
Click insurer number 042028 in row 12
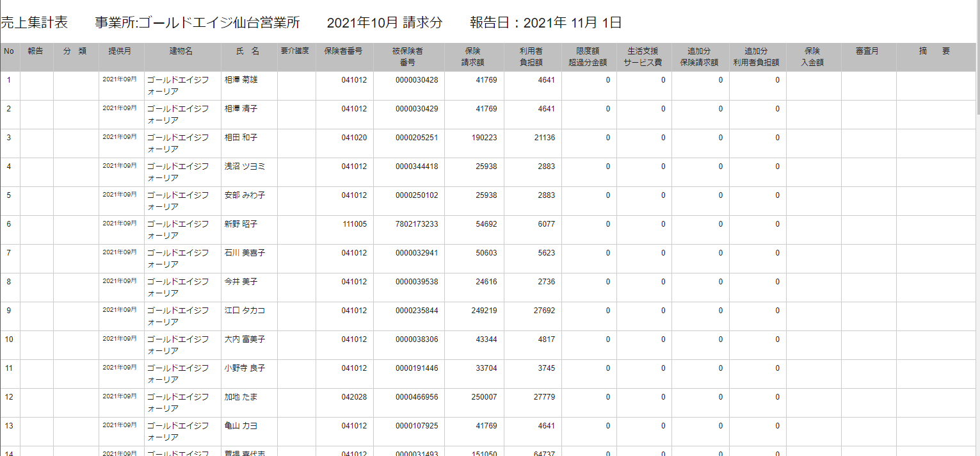(x=354, y=397)
